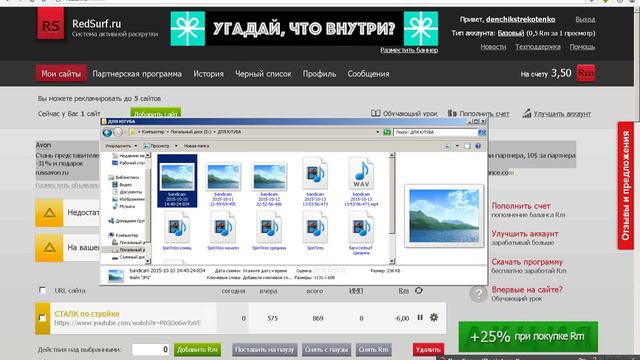This screenshot has width=640, height=360.
Task: Open settings gear for СТАЛК по стройке
Action: 434,317
